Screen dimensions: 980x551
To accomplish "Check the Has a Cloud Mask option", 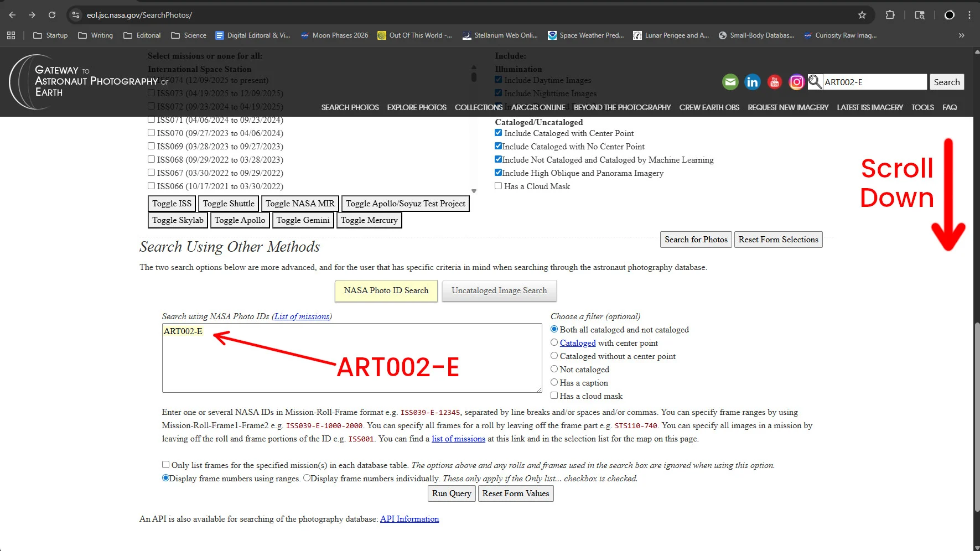I will point(498,186).
